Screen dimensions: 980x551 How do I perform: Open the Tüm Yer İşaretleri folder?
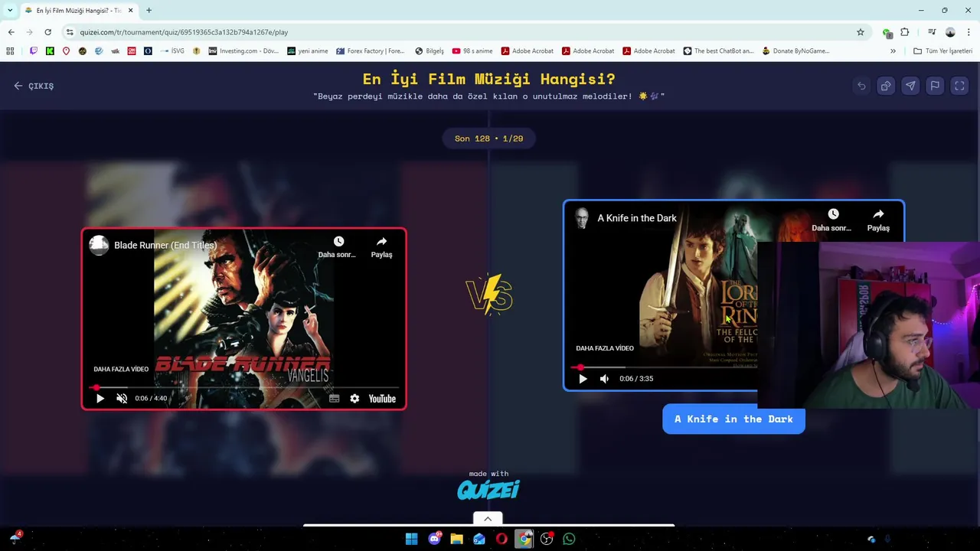click(943, 51)
